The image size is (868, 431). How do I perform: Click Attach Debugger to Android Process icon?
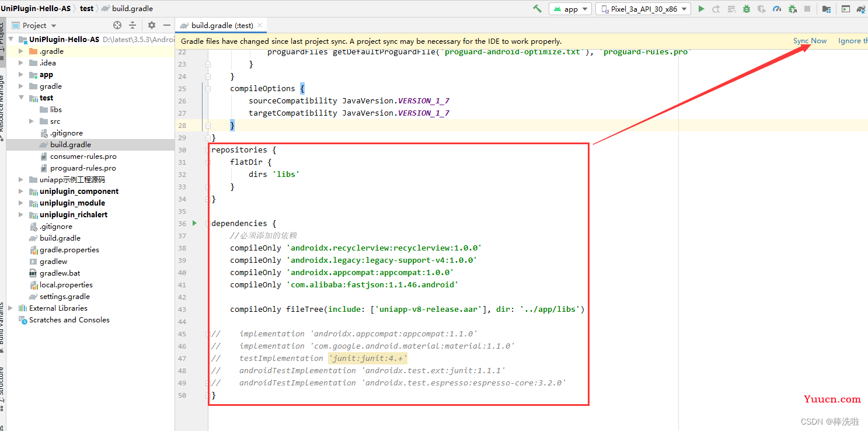[792, 9]
